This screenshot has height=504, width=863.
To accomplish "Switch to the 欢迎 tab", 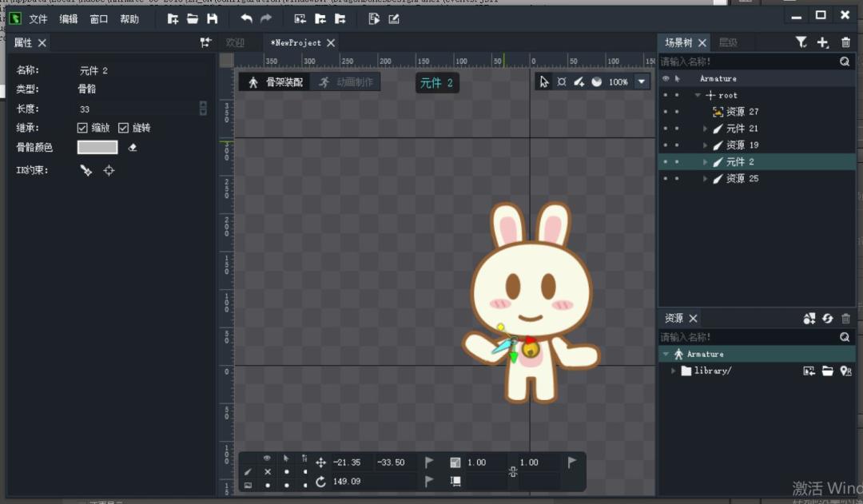I will [x=235, y=42].
